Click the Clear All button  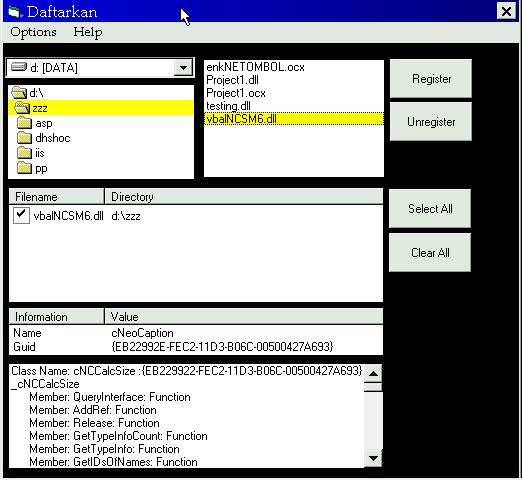[x=430, y=253]
